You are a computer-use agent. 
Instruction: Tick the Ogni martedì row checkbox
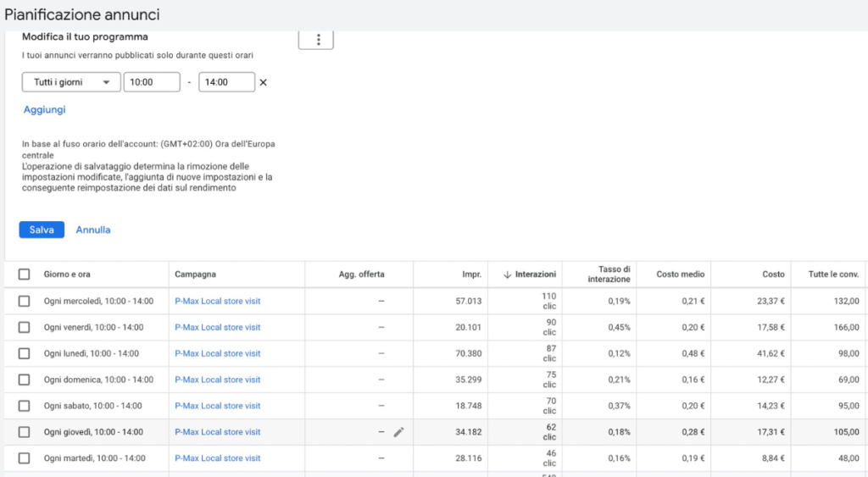click(x=24, y=458)
